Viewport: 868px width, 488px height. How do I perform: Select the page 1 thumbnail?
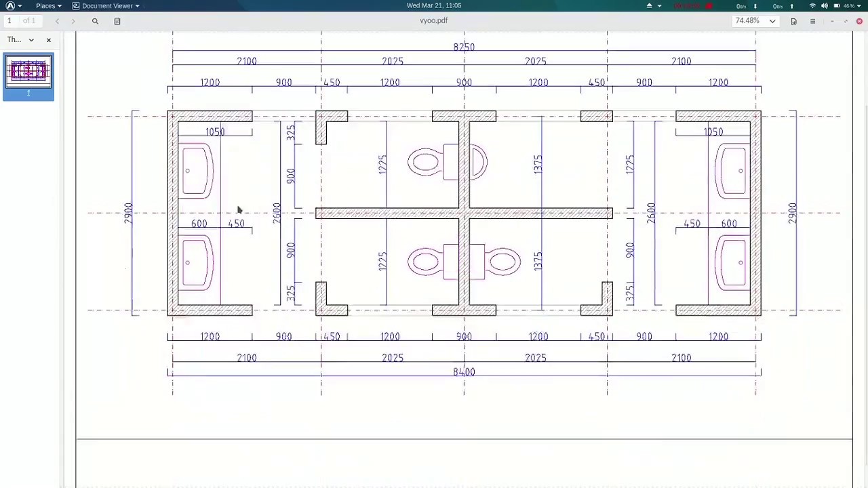click(x=28, y=77)
